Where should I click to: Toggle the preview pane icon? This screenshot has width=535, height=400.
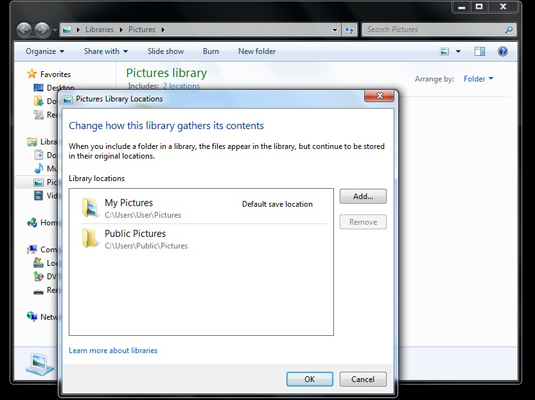coord(479,52)
